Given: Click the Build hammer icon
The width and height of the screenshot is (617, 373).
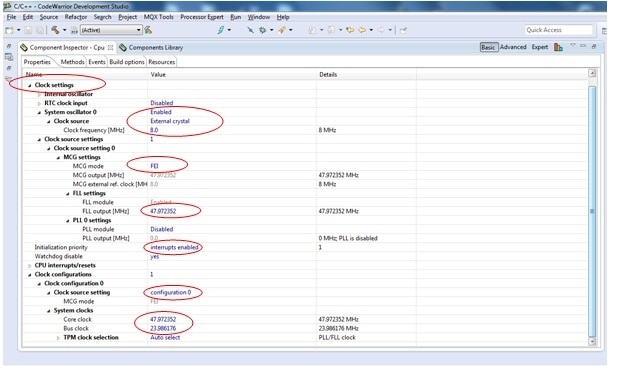Looking at the screenshot, I should point(55,30).
